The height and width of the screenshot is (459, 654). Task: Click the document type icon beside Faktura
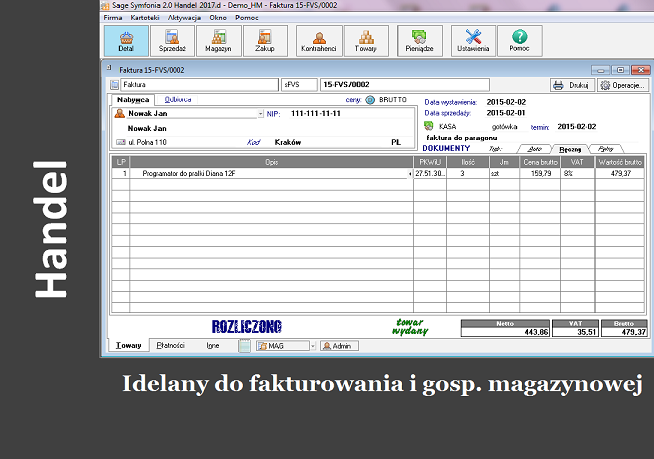114,85
